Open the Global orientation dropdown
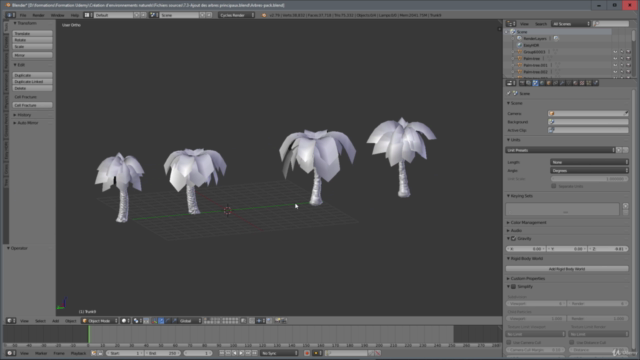 tap(190, 321)
